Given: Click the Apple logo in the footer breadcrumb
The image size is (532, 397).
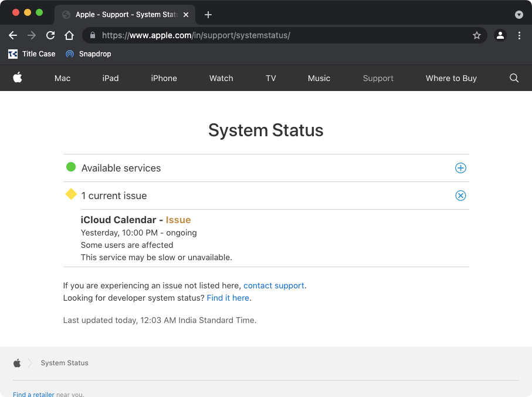Looking at the screenshot, I should point(17,363).
